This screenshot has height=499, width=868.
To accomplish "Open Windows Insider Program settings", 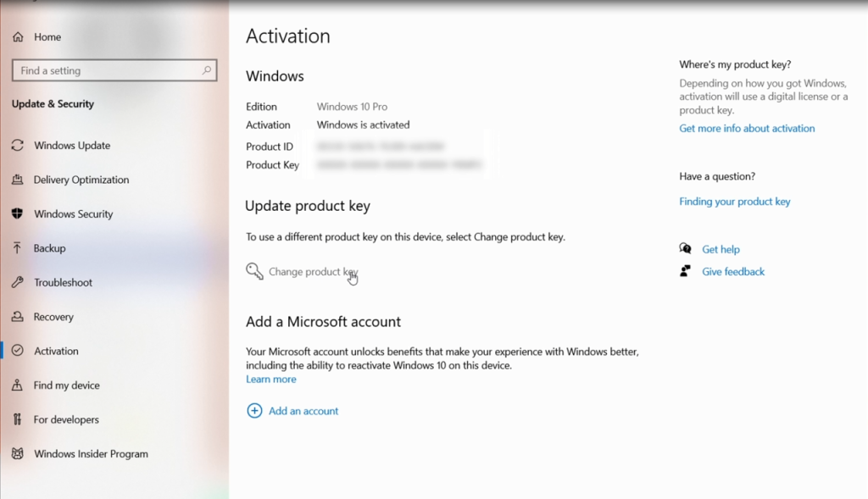I will [x=90, y=453].
